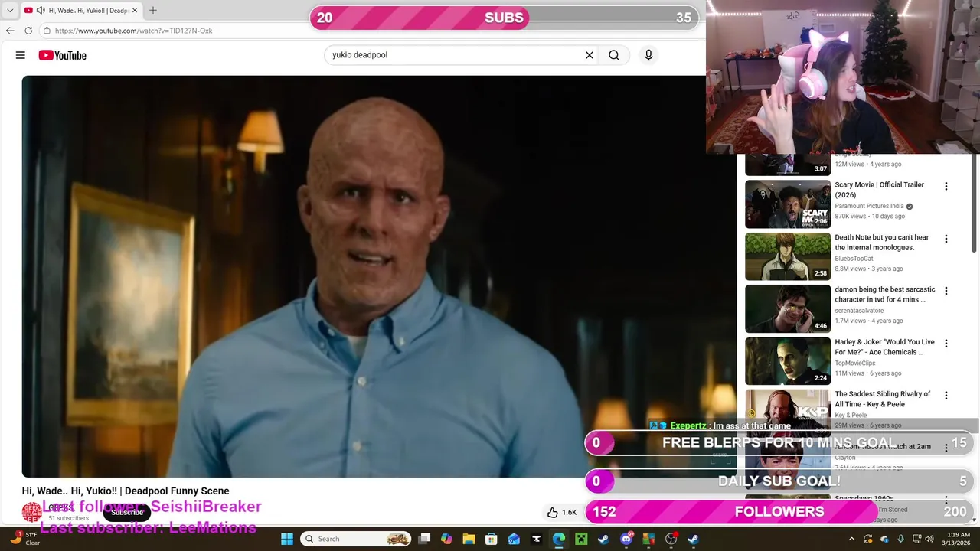
Task: View site information icon beside the URL
Action: click(47, 31)
